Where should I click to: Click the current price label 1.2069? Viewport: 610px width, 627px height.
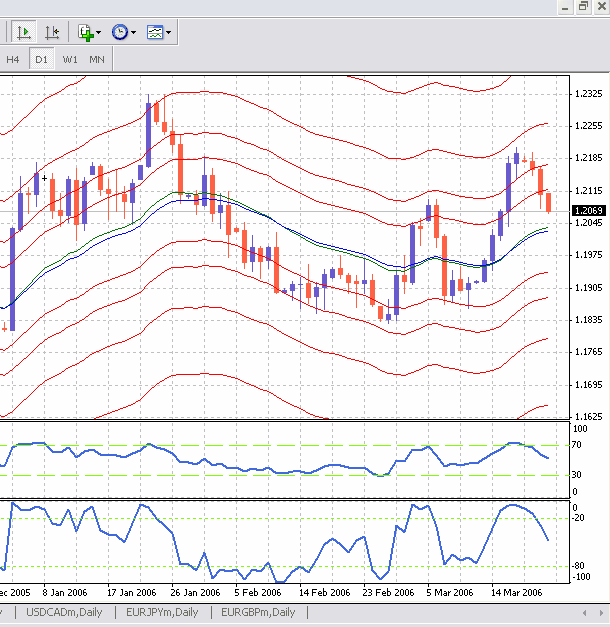pos(589,210)
